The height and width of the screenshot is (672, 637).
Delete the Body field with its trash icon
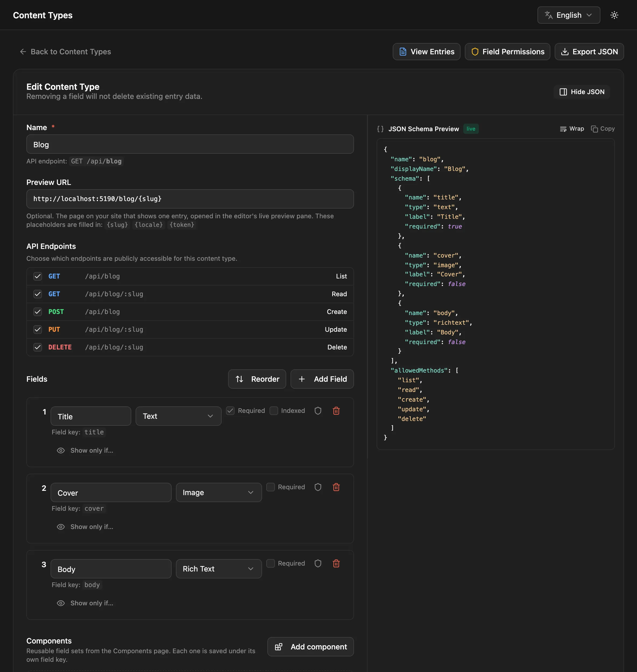coord(336,563)
